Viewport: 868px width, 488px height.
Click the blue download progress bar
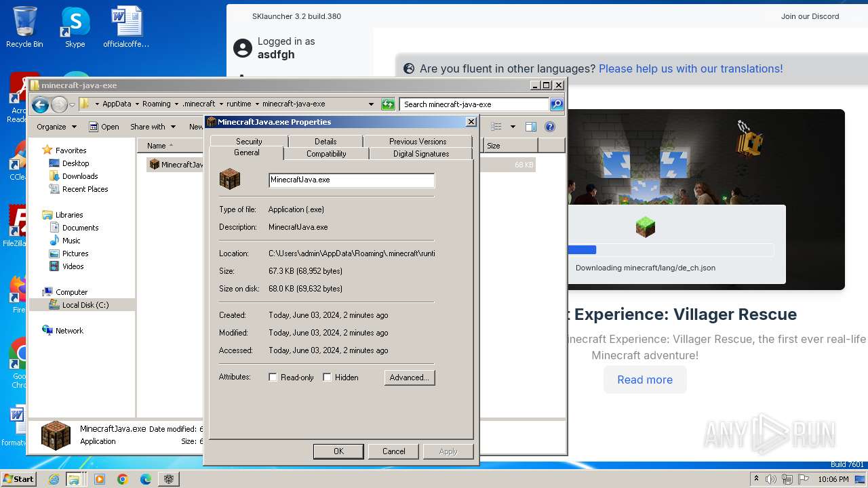coord(582,249)
